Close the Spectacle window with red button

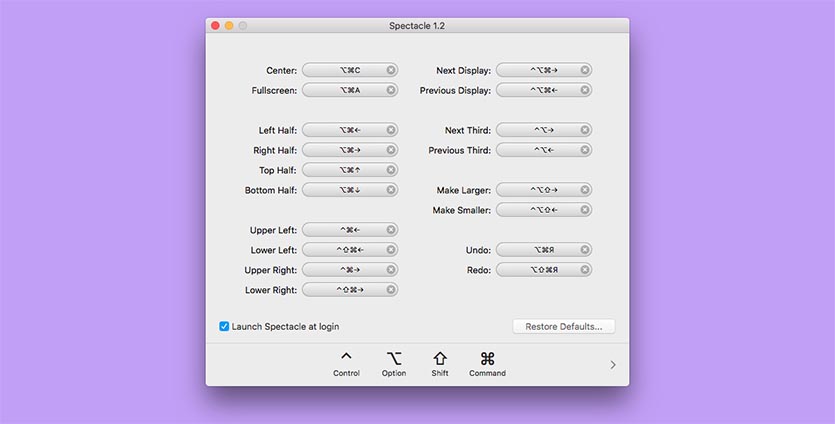[215, 26]
